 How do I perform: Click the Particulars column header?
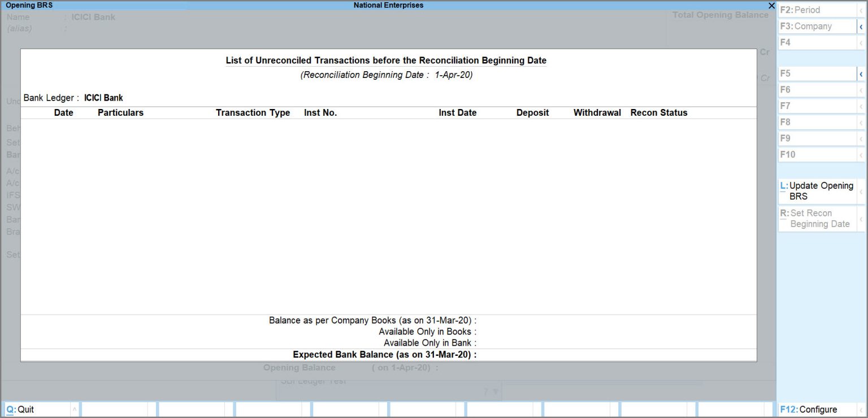tap(120, 113)
